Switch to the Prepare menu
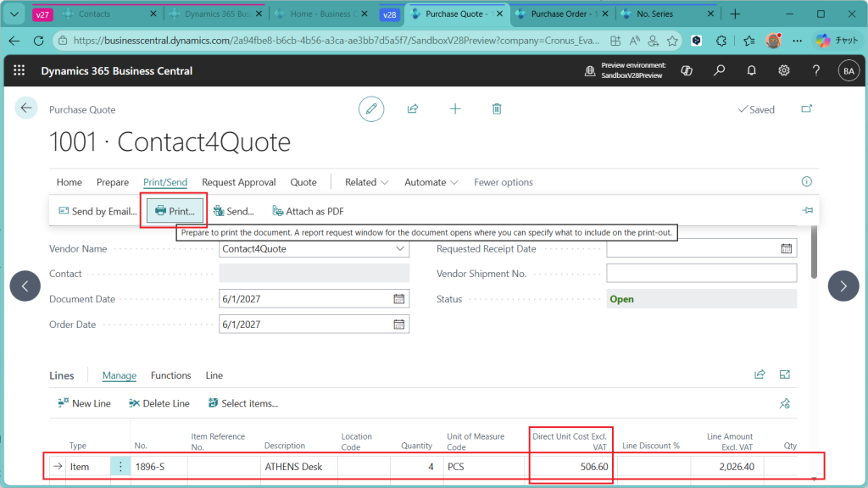 tap(113, 182)
